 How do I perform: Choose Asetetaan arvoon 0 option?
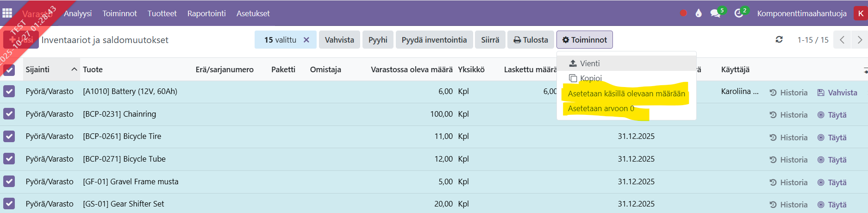point(601,108)
